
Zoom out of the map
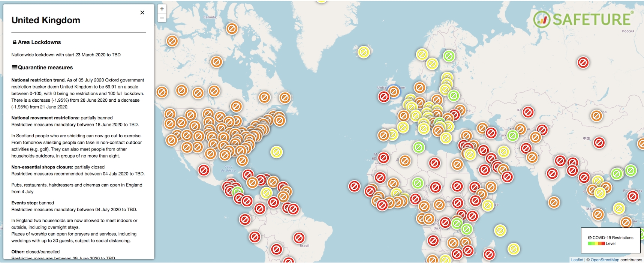(x=162, y=18)
